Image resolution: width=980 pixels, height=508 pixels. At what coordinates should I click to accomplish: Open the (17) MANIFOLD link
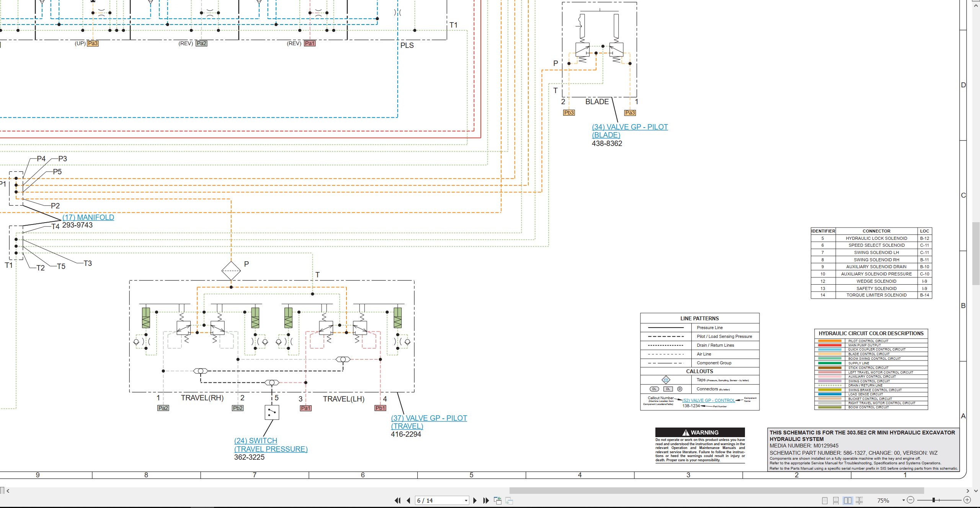88,217
